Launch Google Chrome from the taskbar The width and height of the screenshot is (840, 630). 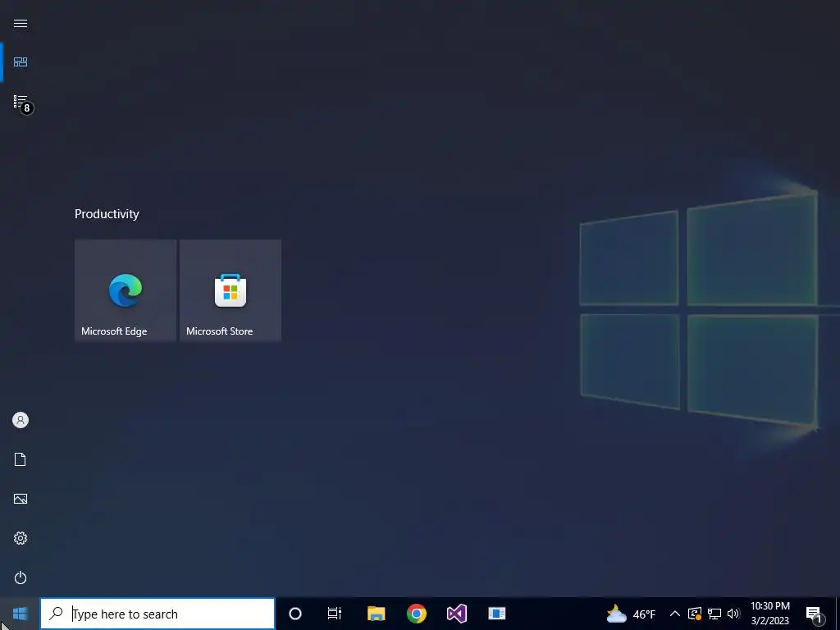[416, 614]
